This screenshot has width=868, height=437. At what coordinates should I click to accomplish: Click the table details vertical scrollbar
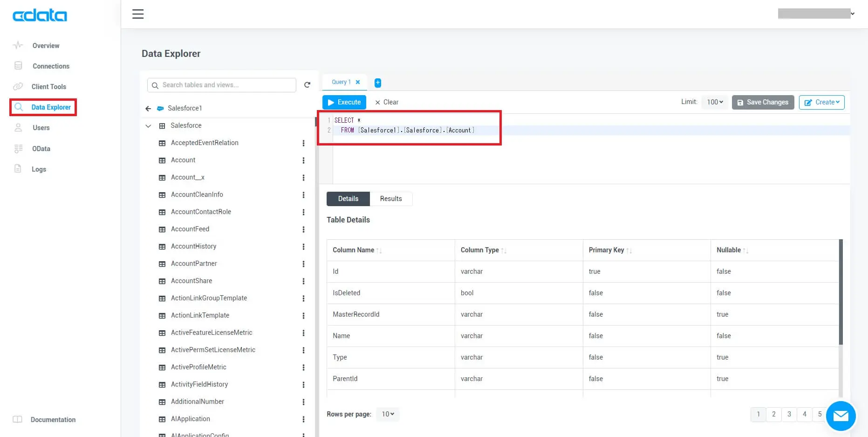pyautogui.click(x=841, y=292)
